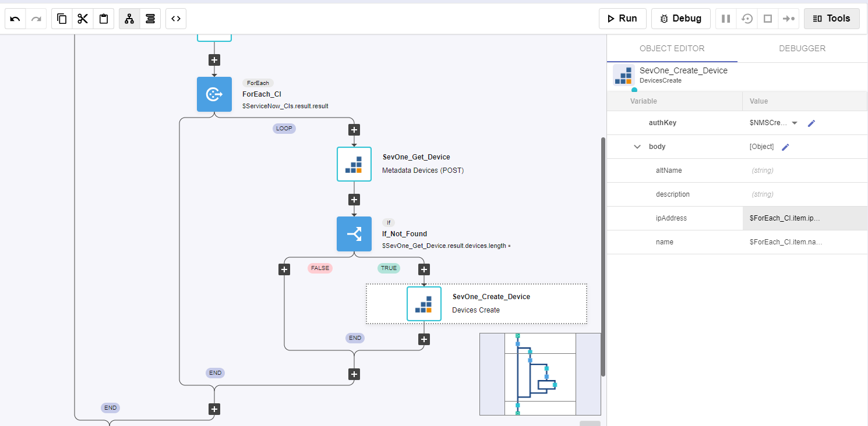Click the name value field

pyautogui.click(x=805, y=242)
